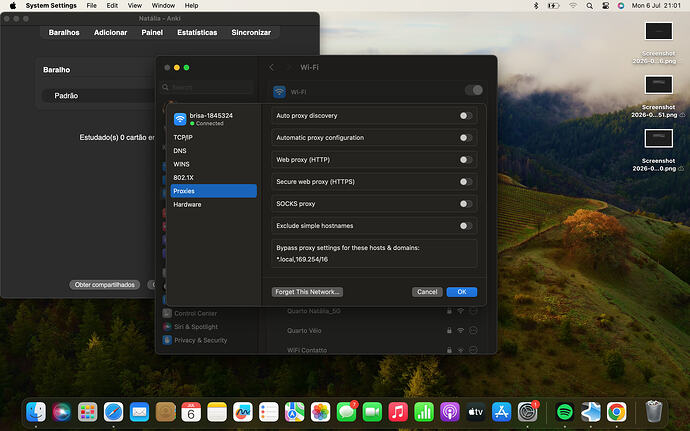Screen dimensions: 690x431
Task: Select brisa-1845324 network entry
Action: [x=213, y=119]
